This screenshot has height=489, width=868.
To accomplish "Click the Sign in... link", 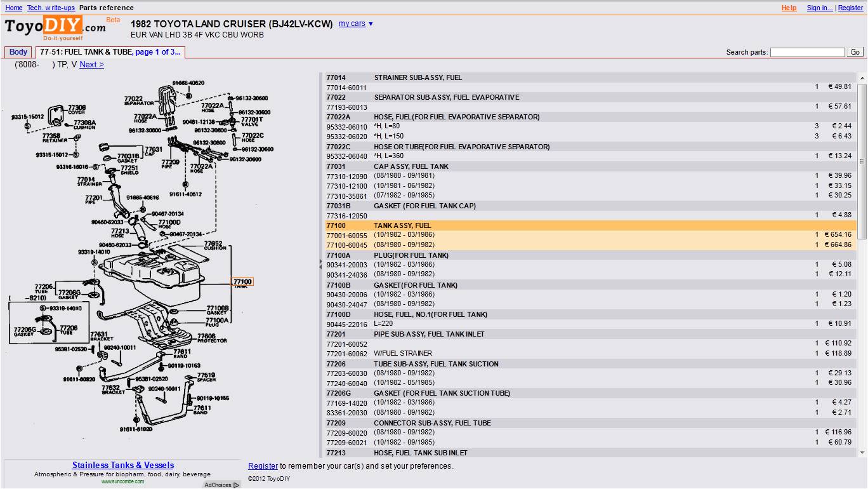I will [x=820, y=8].
